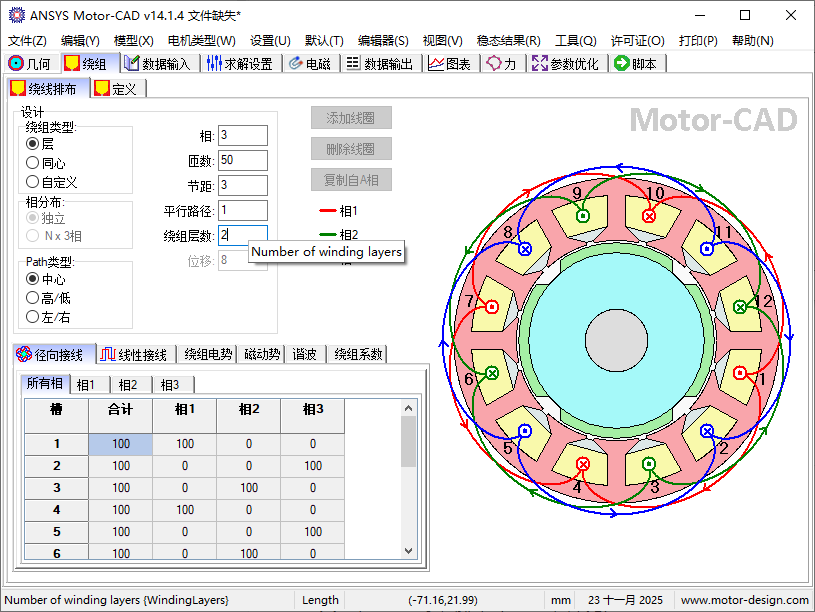Click www.motor-design.com in status bar
The height and width of the screenshot is (612, 815).
point(744,600)
